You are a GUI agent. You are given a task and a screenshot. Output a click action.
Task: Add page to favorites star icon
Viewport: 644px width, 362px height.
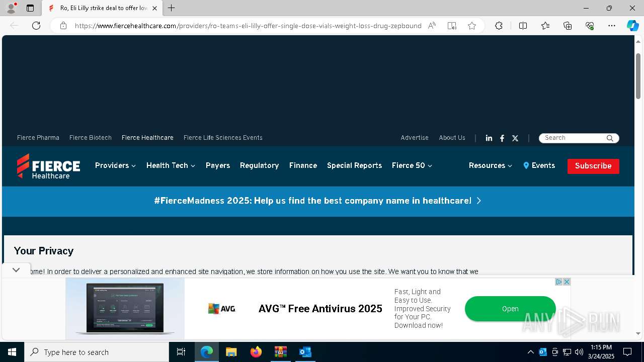pyautogui.click(x=472, y=26)
